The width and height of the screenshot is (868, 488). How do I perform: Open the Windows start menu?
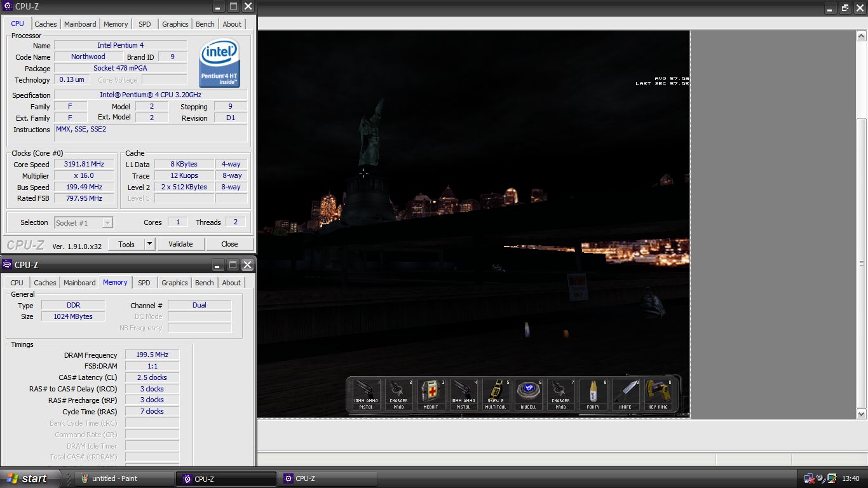click(x=29, y=478)
